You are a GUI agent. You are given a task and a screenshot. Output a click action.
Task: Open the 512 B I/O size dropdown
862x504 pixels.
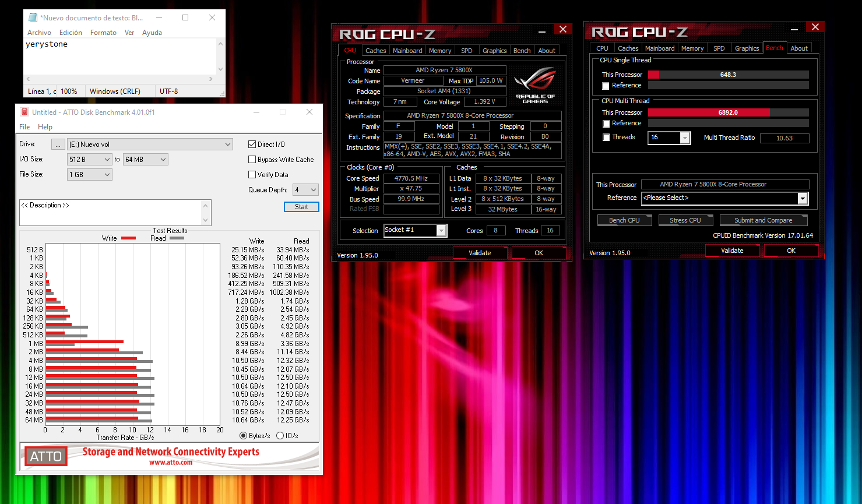90,159
